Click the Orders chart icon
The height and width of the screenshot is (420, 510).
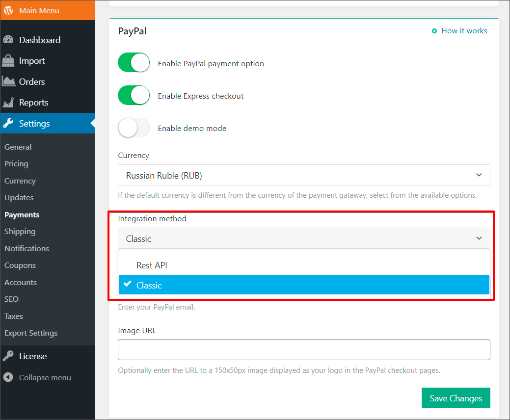(8, 81)
